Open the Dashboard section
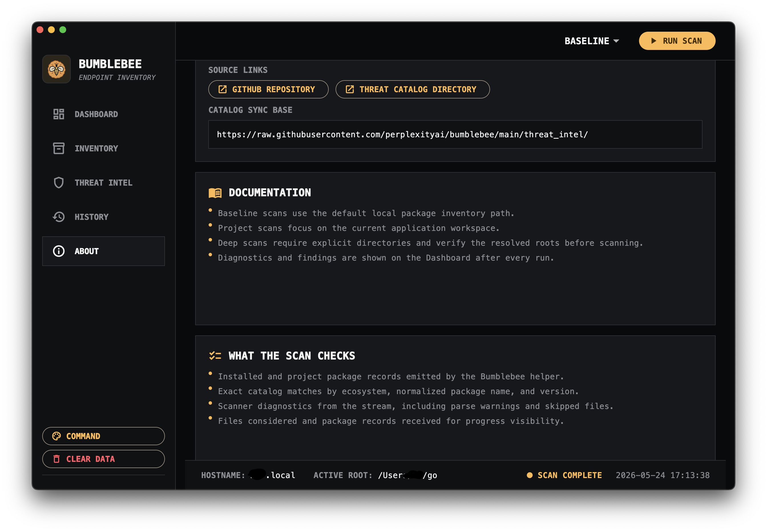The width and height of the screenshot is (767, 532). point(103,114)
